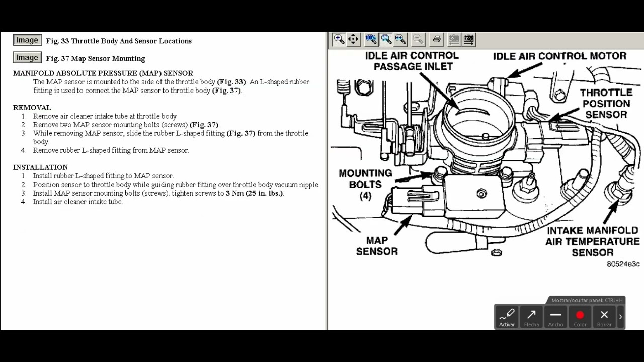Fit image to width magnifier

coord(400,39)
